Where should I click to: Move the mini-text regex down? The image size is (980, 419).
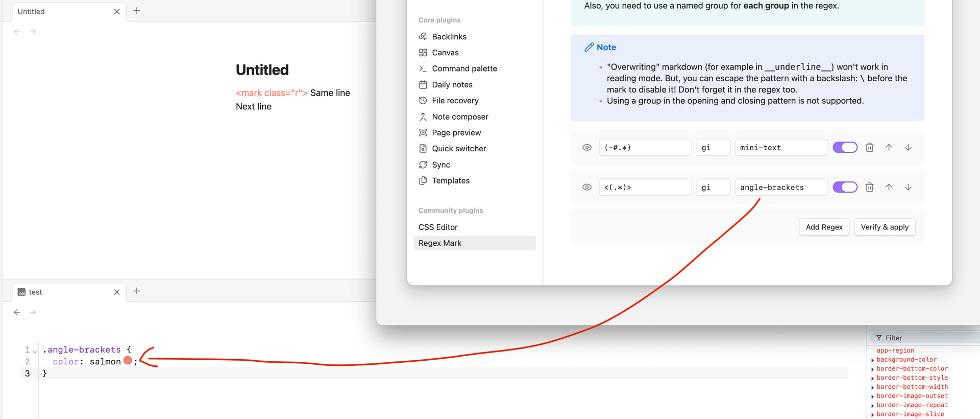(908, 148)
